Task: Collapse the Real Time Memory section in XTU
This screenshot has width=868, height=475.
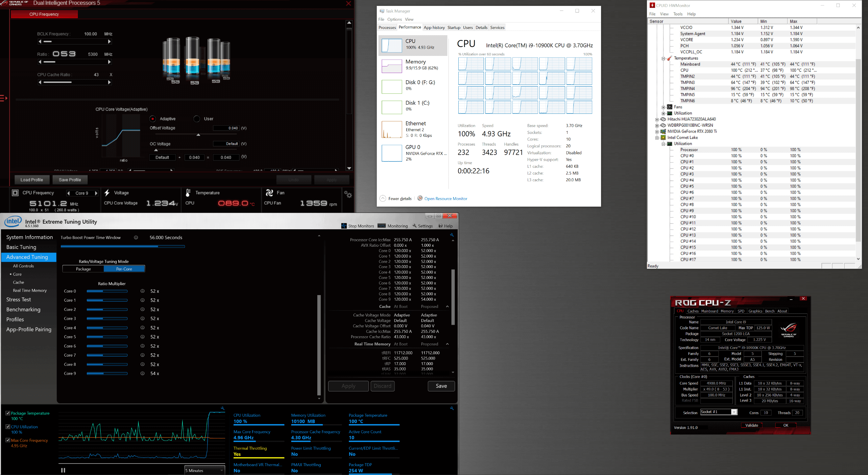Action: pos(447,344)
